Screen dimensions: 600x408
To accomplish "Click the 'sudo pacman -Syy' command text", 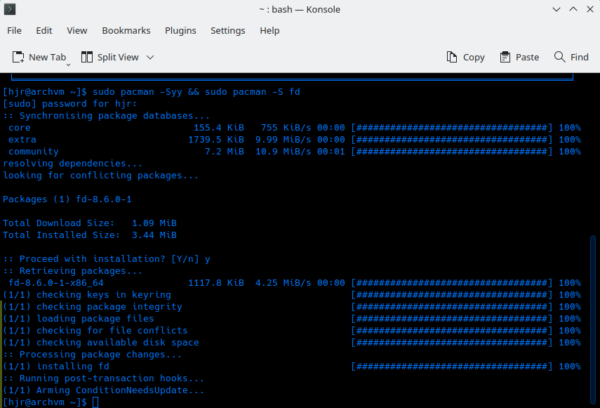I will tap(137, 92).
